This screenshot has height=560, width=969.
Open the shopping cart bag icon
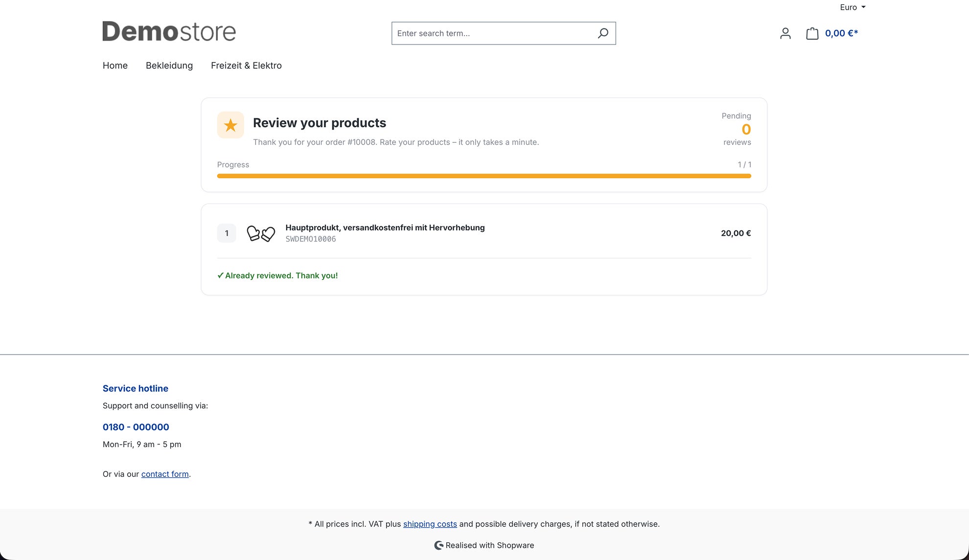coord(812,33)
